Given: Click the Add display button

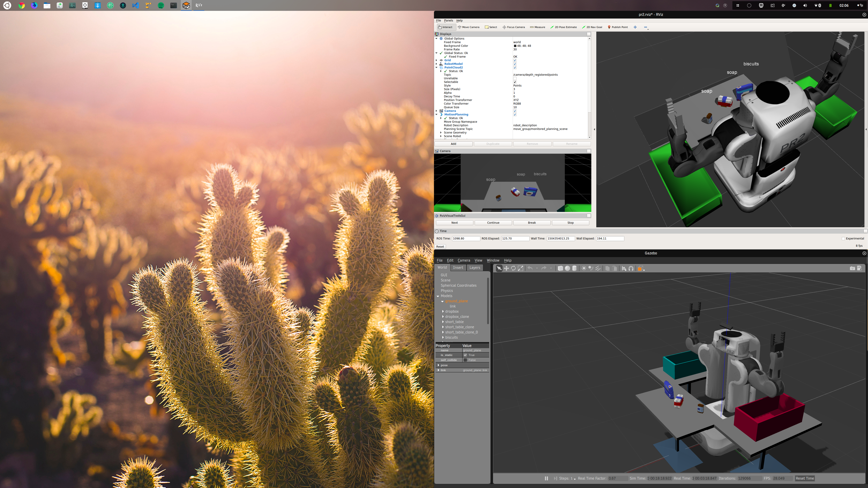Looking at the screenshot, I should click(x=453, y=144).
